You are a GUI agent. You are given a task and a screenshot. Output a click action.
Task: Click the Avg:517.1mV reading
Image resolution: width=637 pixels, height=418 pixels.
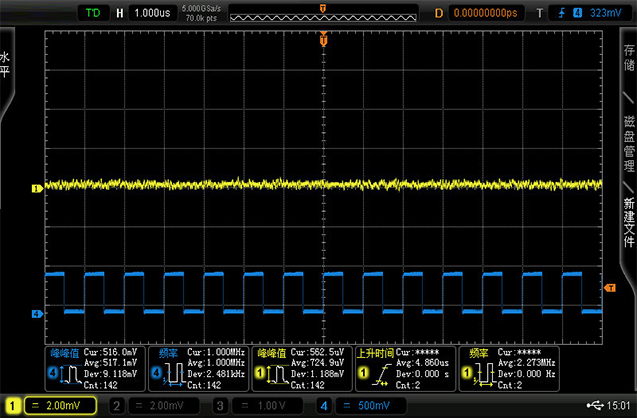pyautogui.click(x=110, y=363)
